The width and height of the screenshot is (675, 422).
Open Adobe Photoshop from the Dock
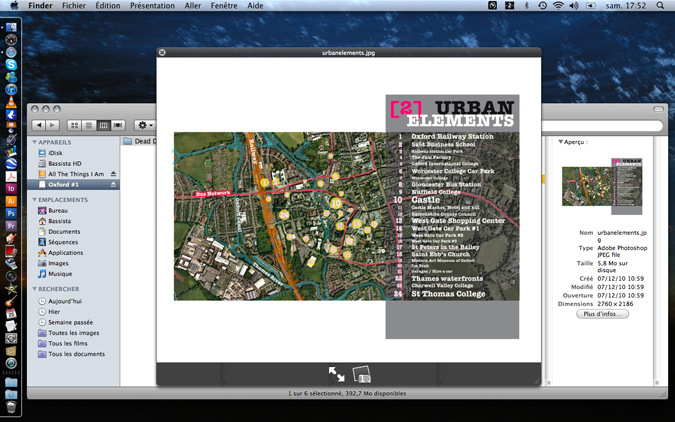11,214
